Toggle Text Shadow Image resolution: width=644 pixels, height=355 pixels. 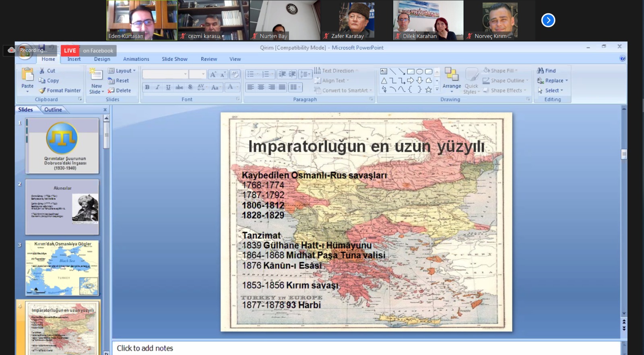point(190,87)
